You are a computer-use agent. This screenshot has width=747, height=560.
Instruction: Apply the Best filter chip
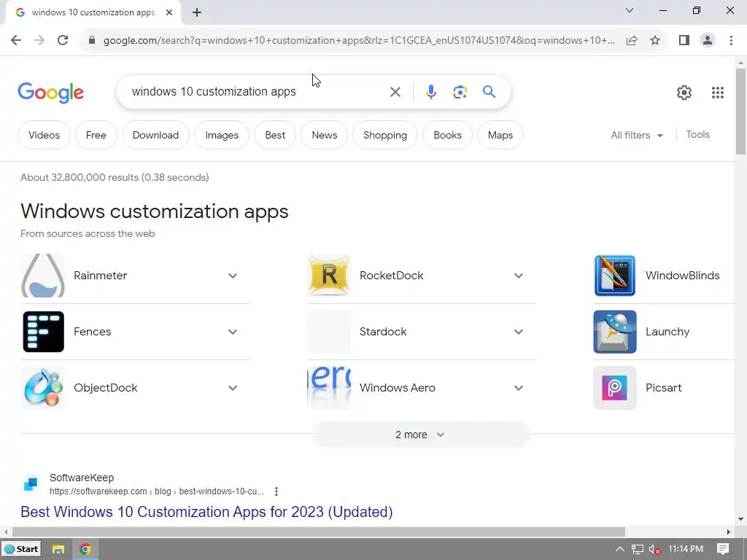(275, 135)
